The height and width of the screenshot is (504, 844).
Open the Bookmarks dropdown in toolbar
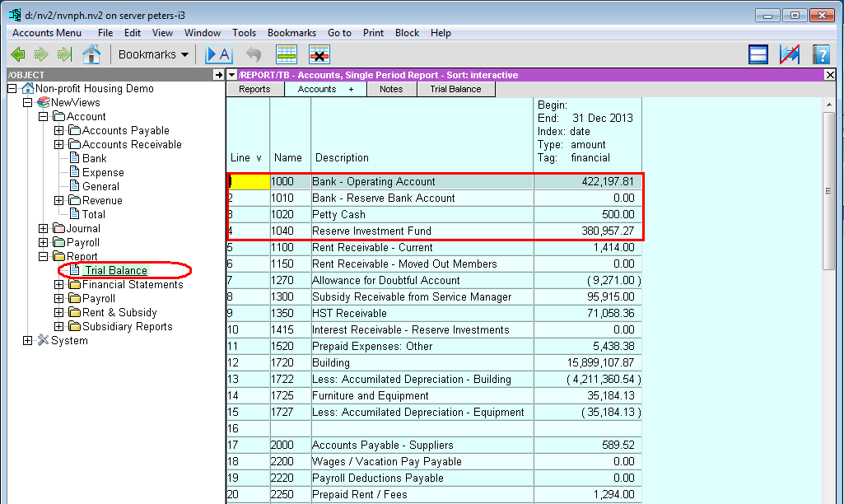click(x=153, y=54)
